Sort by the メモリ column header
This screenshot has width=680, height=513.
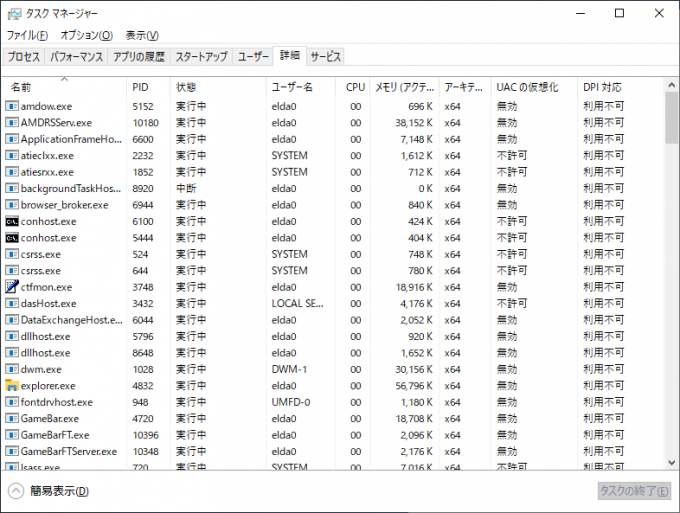(405, 87)
